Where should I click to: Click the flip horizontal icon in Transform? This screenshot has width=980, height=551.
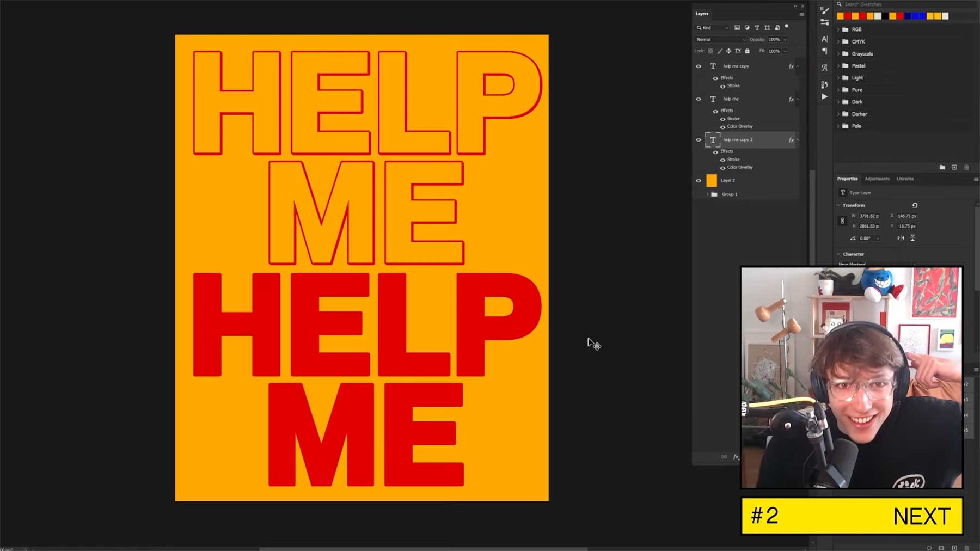click(901, 238)
